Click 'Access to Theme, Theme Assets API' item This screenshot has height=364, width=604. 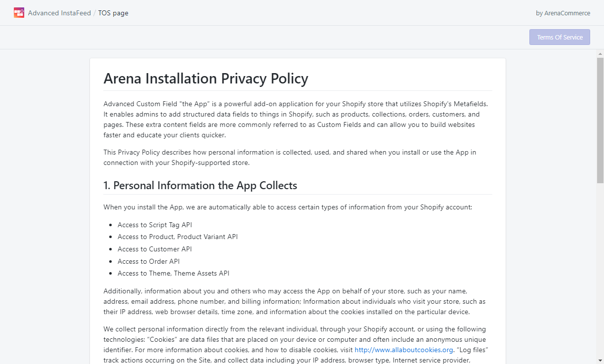point(173,273)
